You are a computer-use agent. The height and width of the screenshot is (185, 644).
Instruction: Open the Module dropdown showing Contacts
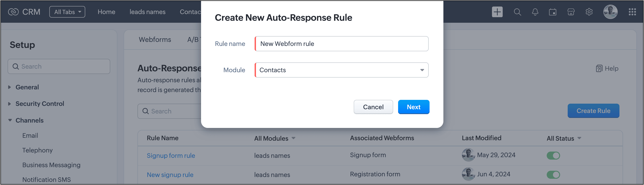(341, 70)
